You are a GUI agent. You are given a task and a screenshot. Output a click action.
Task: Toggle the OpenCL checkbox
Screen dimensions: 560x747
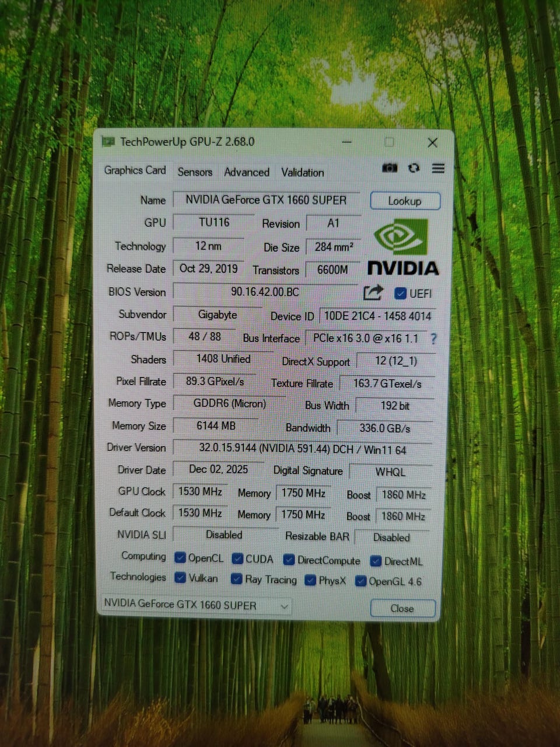(x=180, y=558)
